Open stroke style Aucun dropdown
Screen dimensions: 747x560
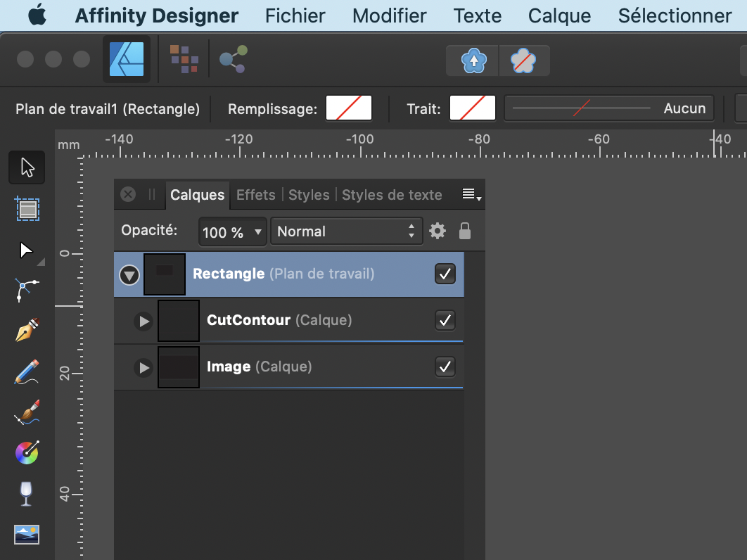[x=609, y=108]
